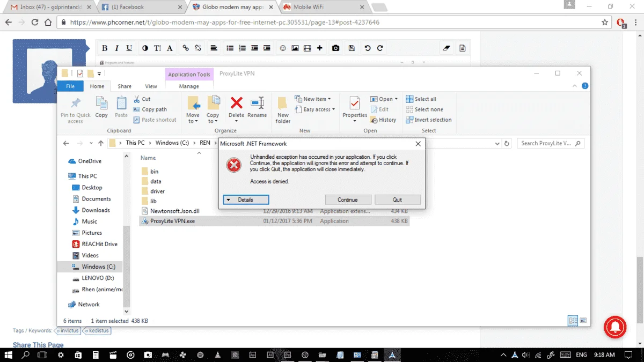The image size is (644, 362).
Task: Open the Windows Start button
Action: (x=9, y=355)
